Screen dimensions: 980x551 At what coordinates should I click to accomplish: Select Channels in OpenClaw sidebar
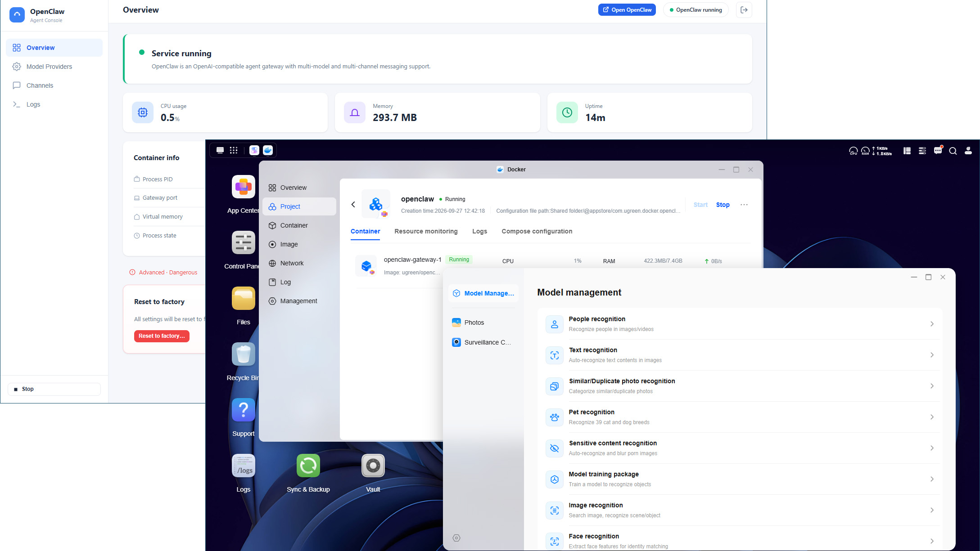point(54,85)
